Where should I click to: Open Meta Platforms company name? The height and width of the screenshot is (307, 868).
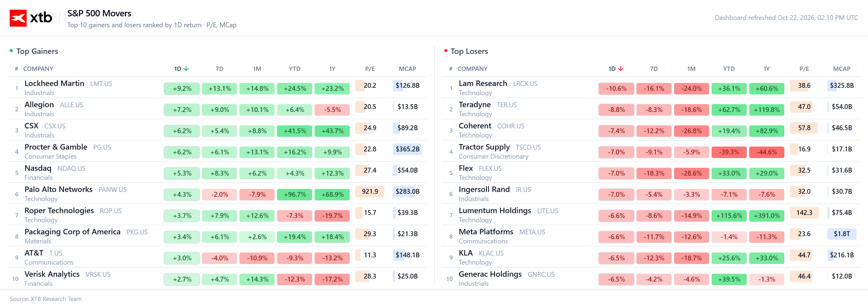tap(486, 232)
